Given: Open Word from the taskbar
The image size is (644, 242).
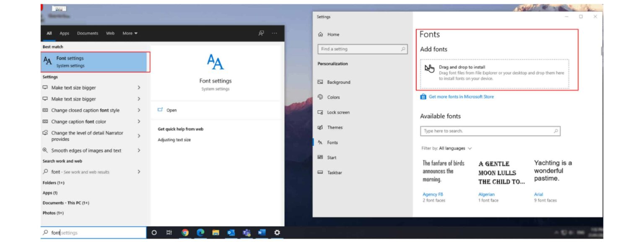Looking at the screenshot, I should [262, 232].
